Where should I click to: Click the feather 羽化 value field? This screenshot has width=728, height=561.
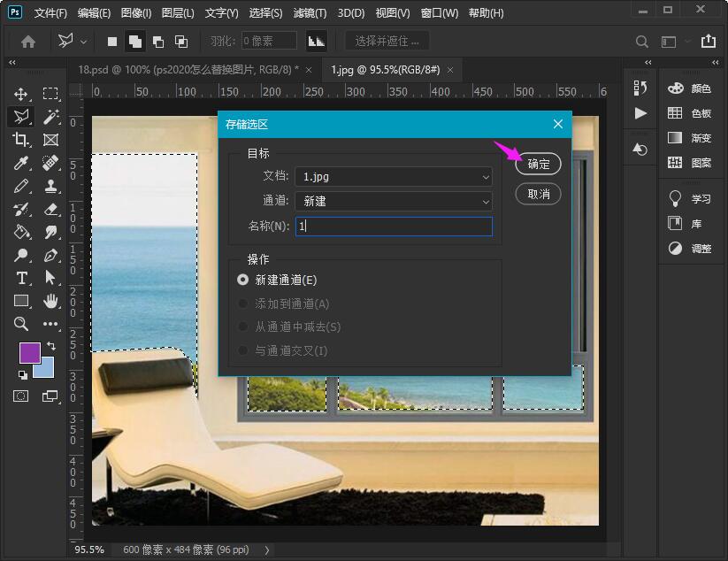[269, 41]
